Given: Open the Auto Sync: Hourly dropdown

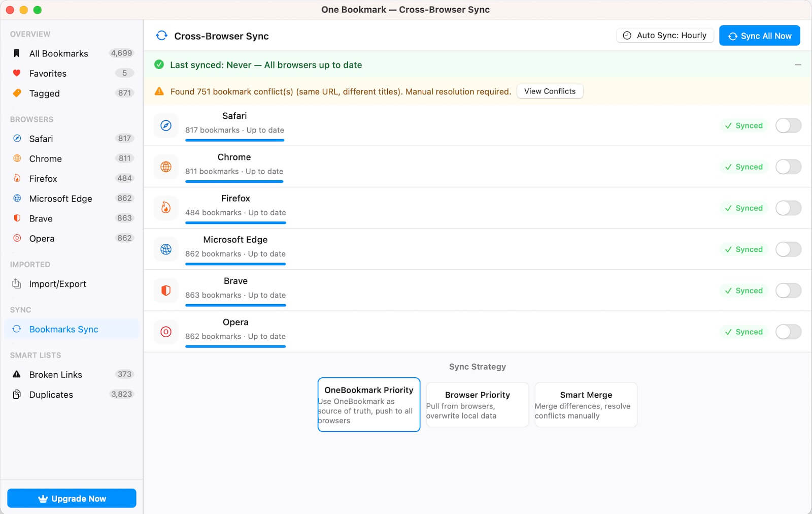Looking at the screenshot, I should (x=665, y=36).
